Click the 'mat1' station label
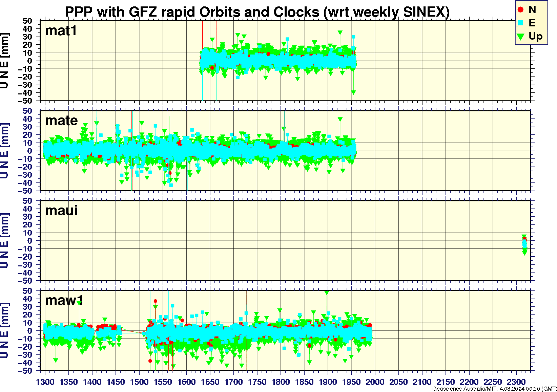Screen dimensions: 557x392 coord(61,31)
